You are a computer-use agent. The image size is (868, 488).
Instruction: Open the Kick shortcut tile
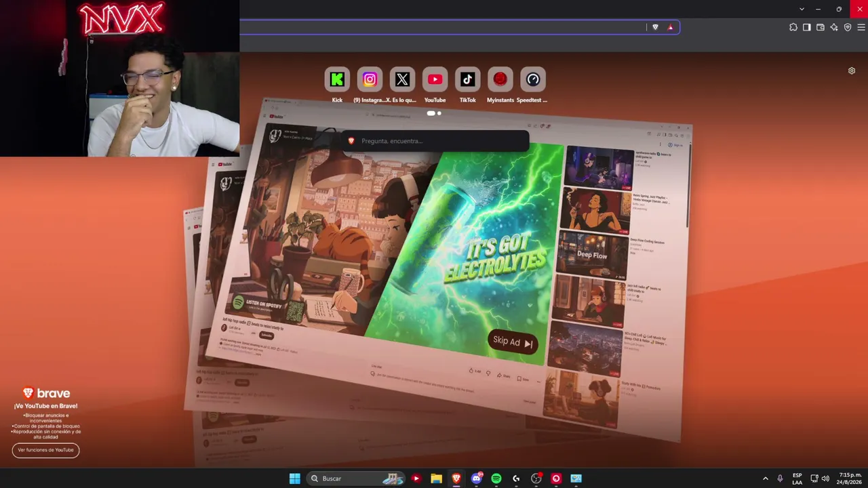(x=337, y=79)
